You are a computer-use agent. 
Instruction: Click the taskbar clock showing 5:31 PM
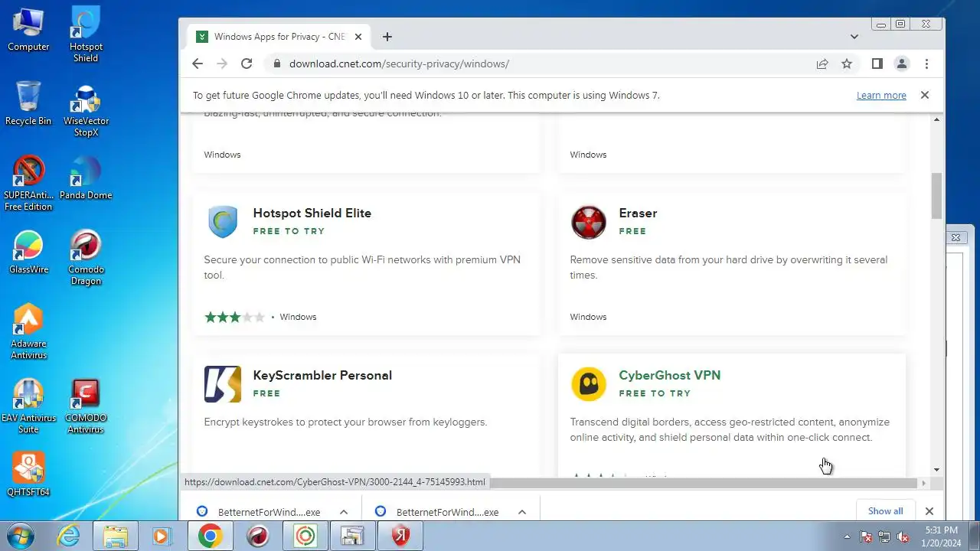click(941, 536)
